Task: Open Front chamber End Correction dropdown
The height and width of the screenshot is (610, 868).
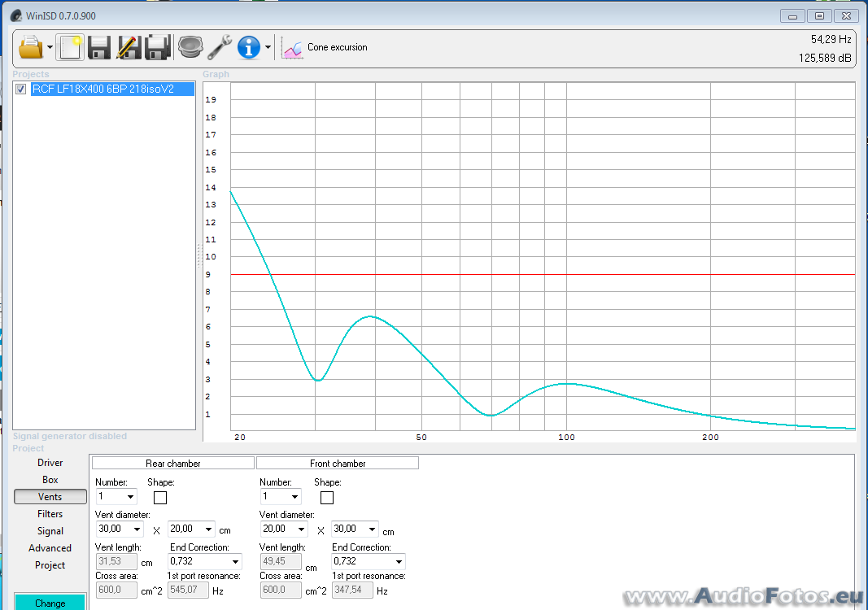Action: tap(399, 561)
